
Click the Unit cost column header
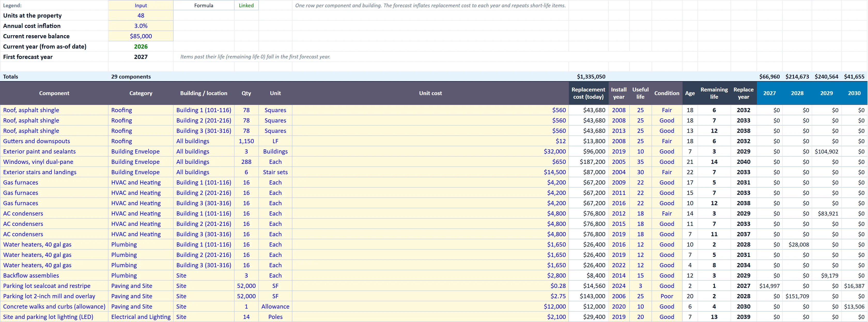430,93
